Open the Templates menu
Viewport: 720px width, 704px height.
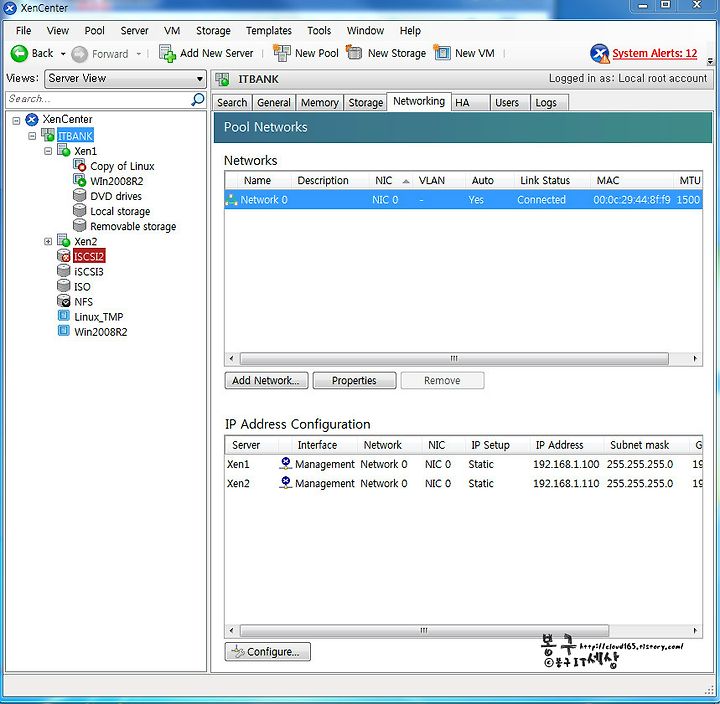(269, 31)
